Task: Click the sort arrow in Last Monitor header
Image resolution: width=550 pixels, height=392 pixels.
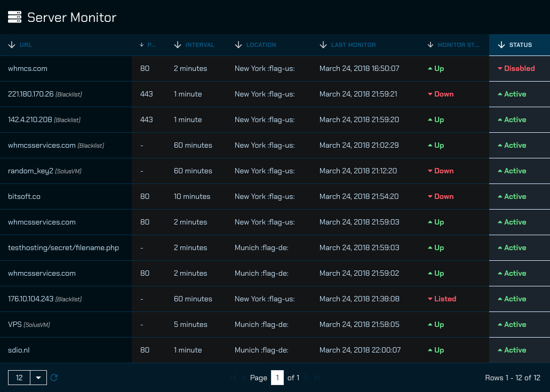Action: pos(323,45)
